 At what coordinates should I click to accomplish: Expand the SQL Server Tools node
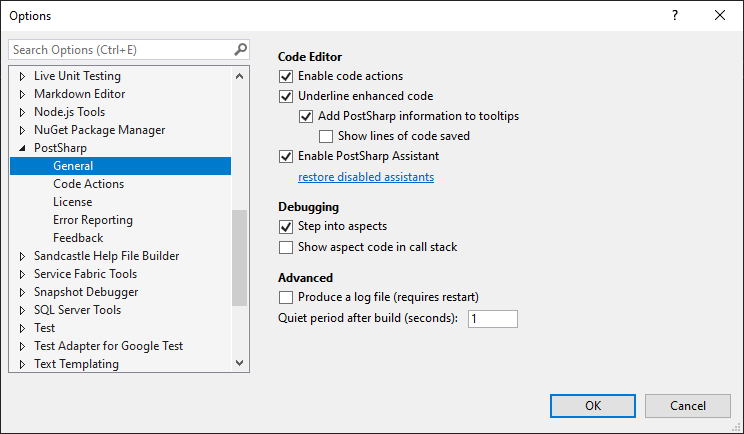click(x=22, y=311)
